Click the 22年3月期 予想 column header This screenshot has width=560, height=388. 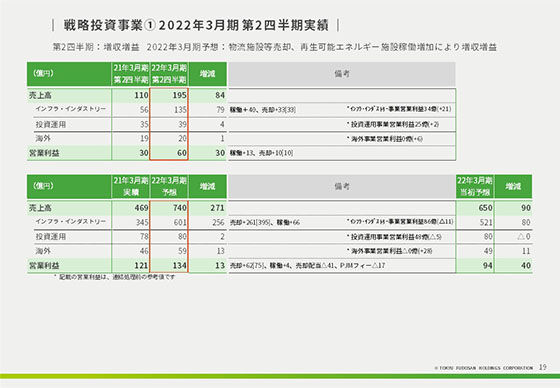(169, 186)
